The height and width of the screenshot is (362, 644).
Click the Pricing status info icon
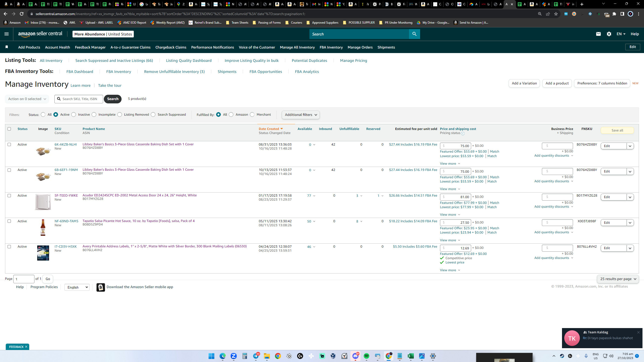[463, 133]
